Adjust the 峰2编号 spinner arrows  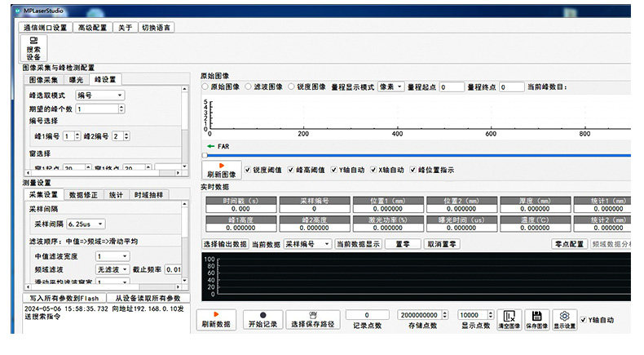point(126,136)
